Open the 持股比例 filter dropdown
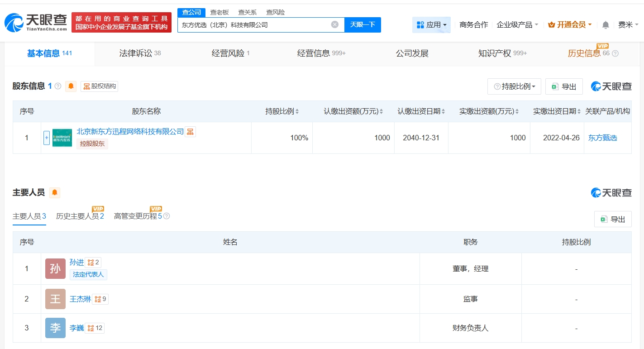 point(514,86)
